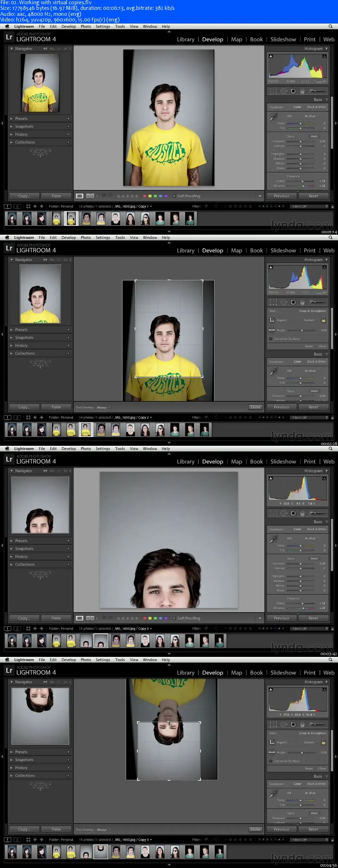The width and height of the screenshot is (338, 868).
Task: Toggle Soft Proofing checkbox in the 00:03:42 frame
Action: (174, 618)
